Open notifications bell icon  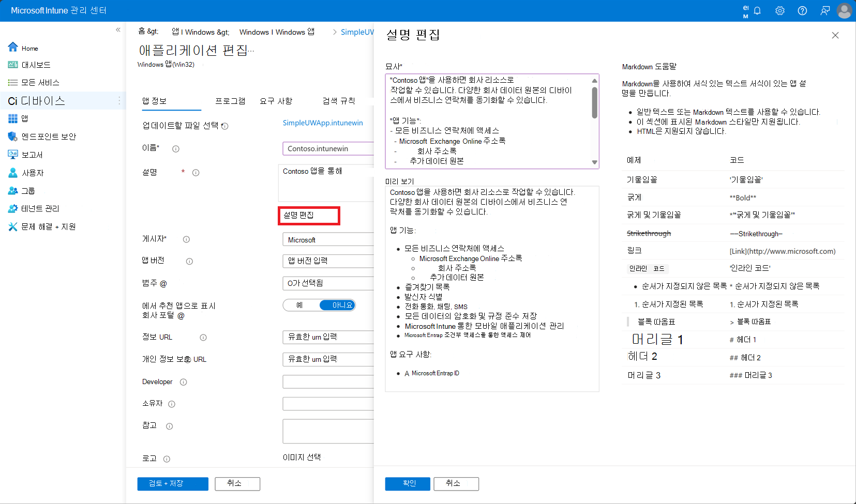(757, 11)
